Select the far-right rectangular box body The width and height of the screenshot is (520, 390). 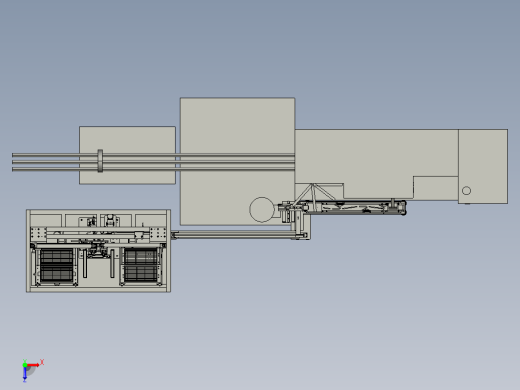(x=483, y=166)
